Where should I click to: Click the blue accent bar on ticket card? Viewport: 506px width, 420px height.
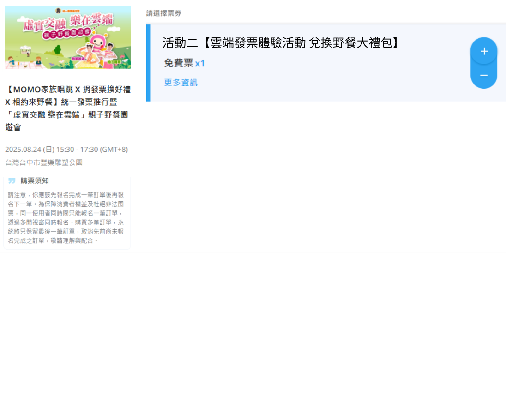148,63
